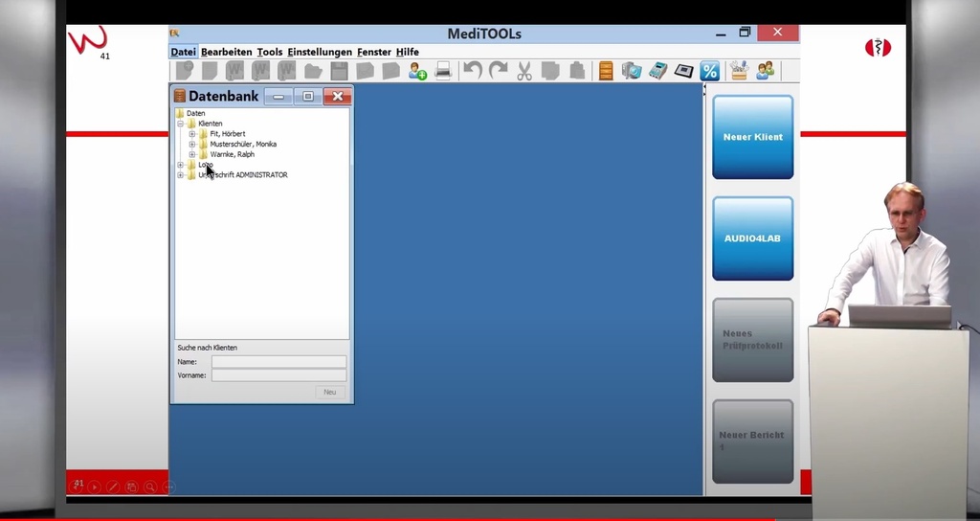
Task: Select the Klienten folder label
Action: [x=210, y=124]
